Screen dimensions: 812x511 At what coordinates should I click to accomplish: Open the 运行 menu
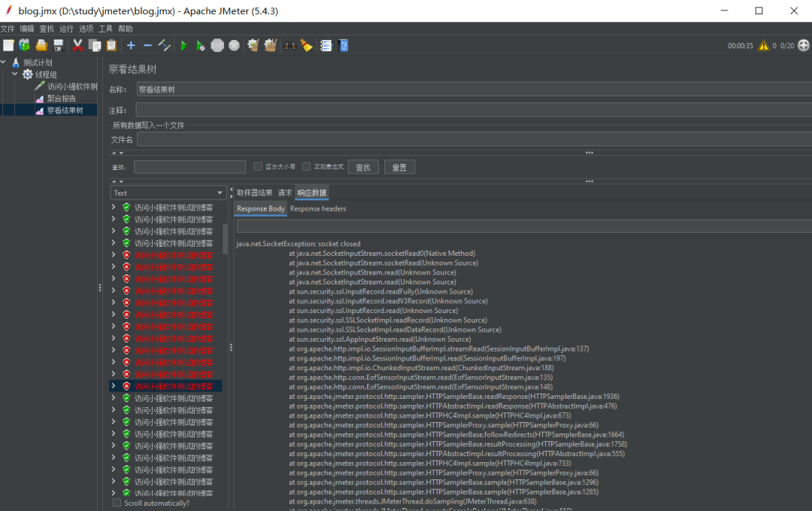pos(66,29)
